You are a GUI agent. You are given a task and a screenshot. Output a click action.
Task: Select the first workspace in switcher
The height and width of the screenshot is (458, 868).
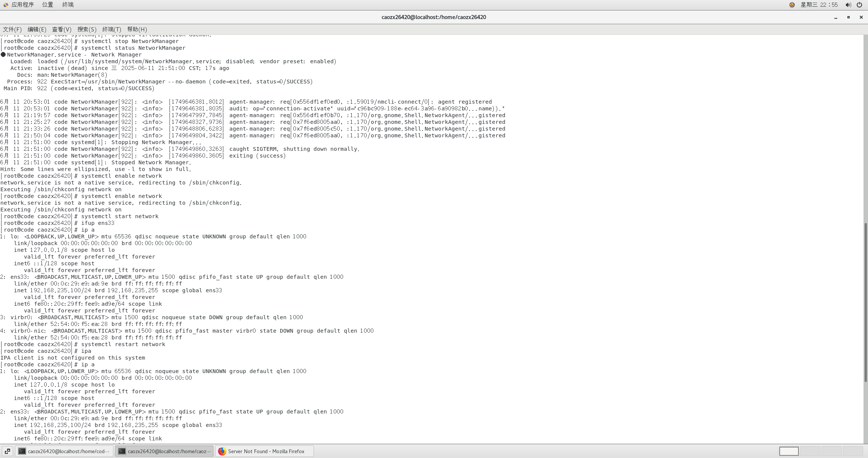[789, 451]
